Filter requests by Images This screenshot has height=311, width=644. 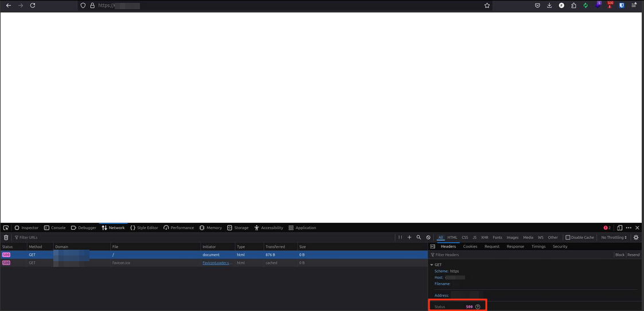click(513, 238)
